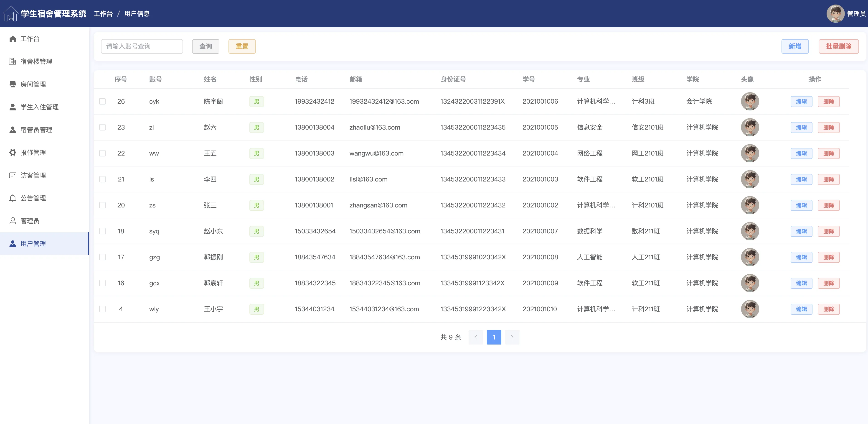
Task: Click the building icon beside 宿舍楼管理
Action: (13, 61)
